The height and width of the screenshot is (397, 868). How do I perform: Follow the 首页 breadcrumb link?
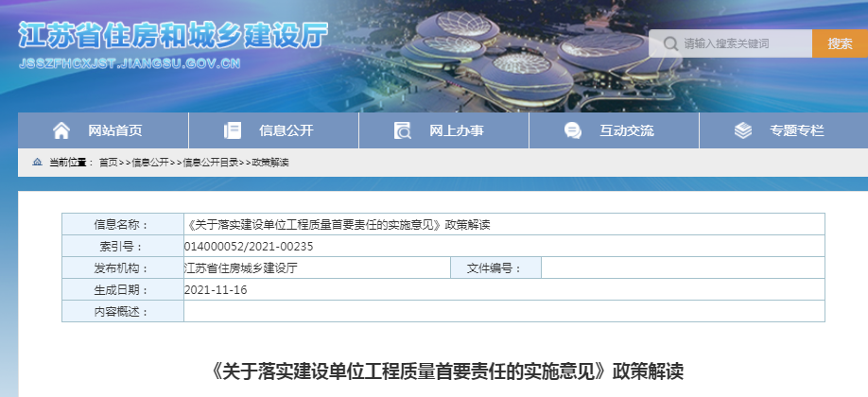click(x=109, y=163)
